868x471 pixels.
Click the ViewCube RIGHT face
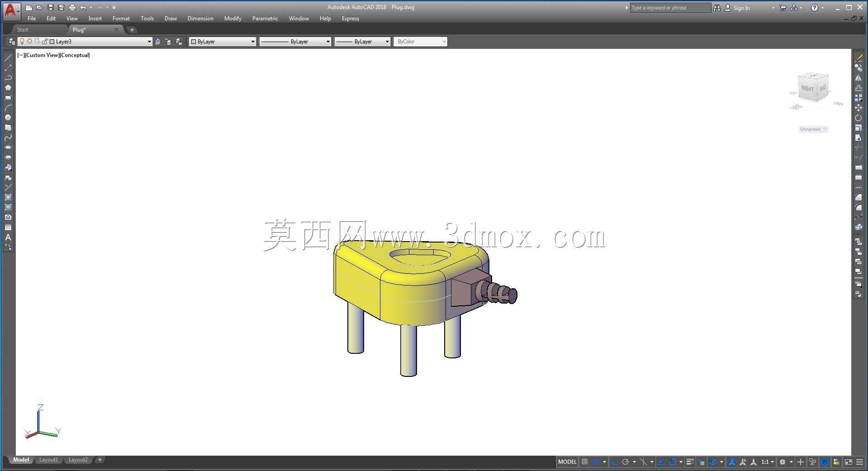807,89
